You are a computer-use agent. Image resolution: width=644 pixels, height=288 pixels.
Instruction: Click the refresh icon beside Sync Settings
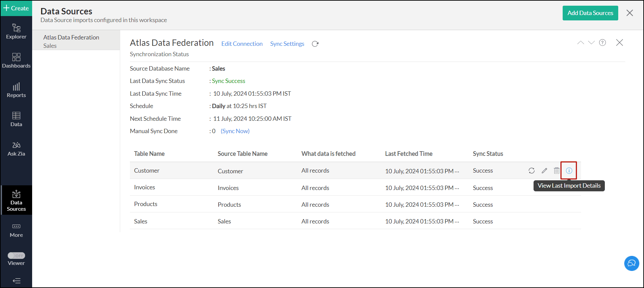[x=315, y=44]
